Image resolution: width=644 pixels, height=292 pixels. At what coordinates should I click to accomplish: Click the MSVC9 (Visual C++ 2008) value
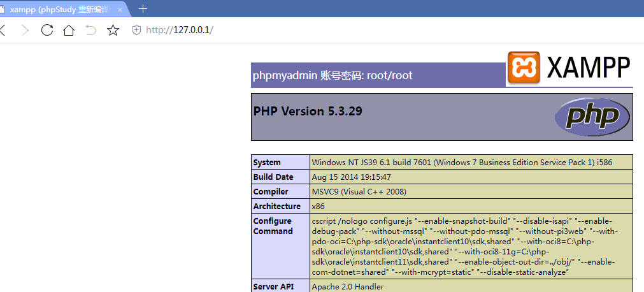[x=359, y=192]
